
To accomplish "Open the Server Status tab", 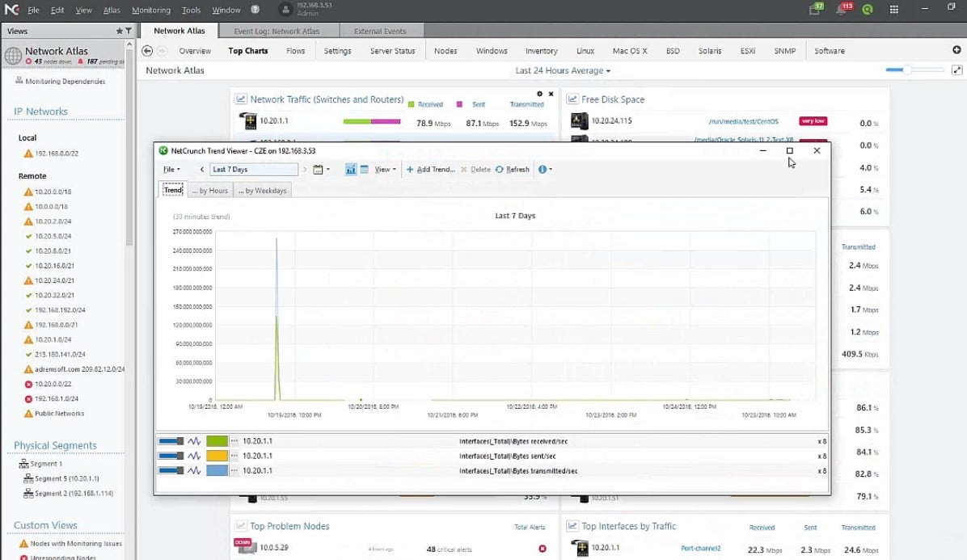I will click(x=392, y=51).
